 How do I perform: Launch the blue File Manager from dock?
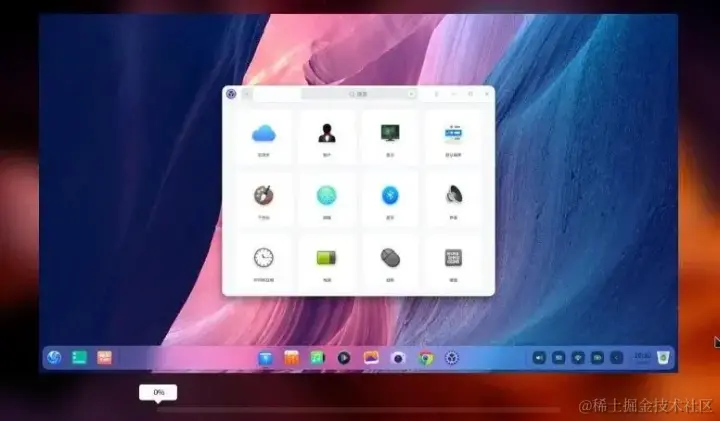265,358
